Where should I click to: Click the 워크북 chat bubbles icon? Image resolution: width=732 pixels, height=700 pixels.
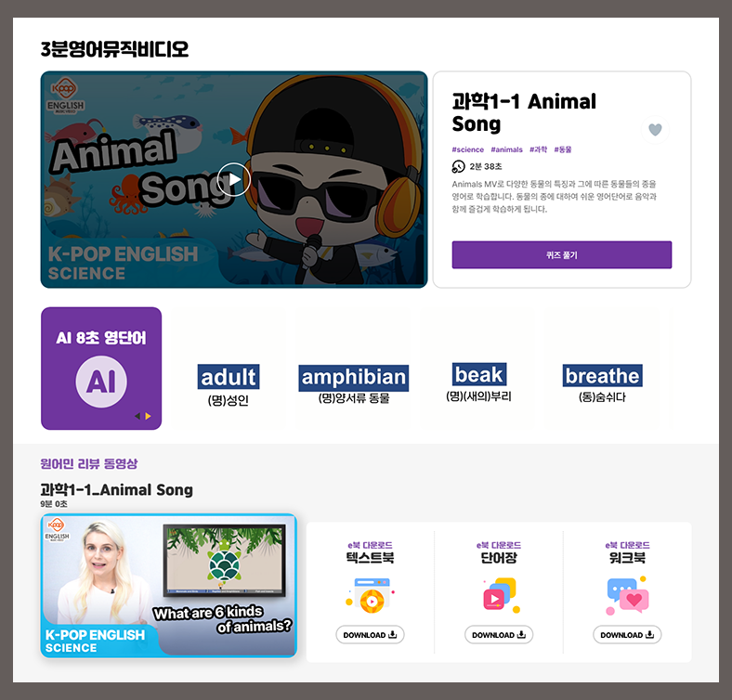tap(627, 595)
